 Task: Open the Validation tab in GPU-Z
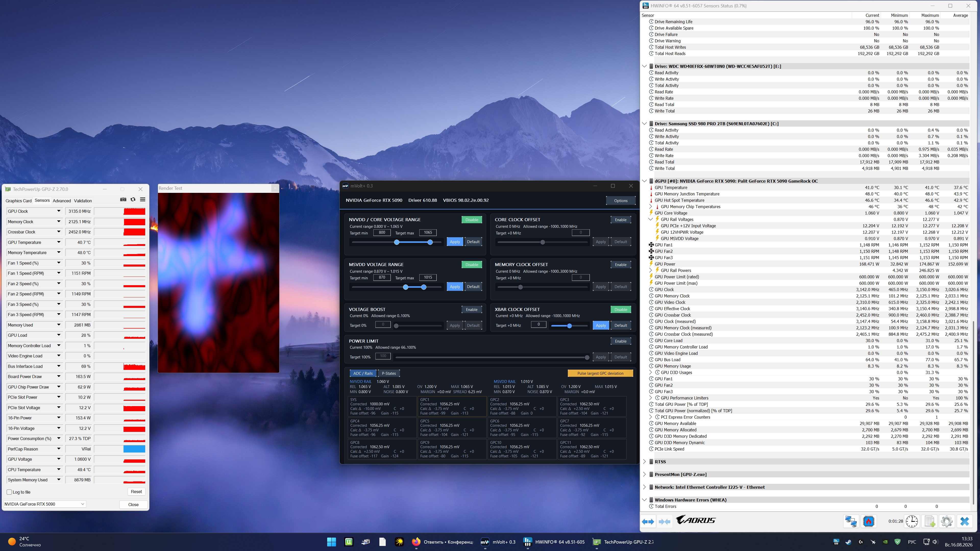(x=83, y=201)
